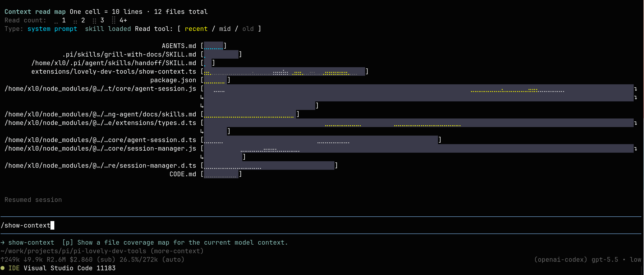Screen dimensions: 644x275
Task: Click the Context read map heading
Action: tap(35, 12)
